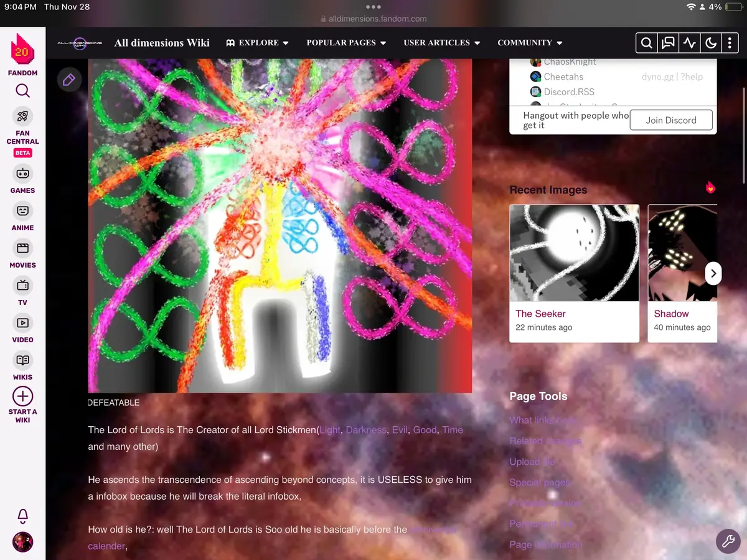This screenshot has width=747, height=560.
Task: Open the notifications bell icon
Action: coord(23,515)
